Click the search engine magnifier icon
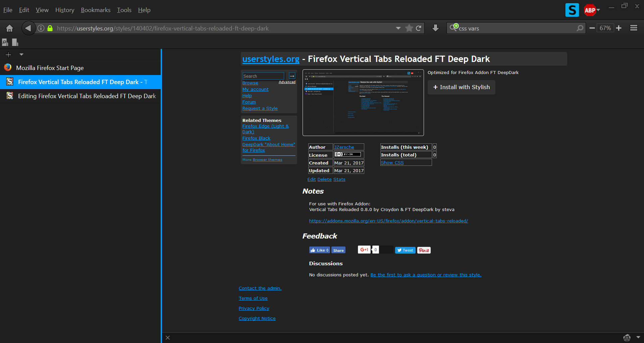The width and height of the screenshot is (644, 343). coord(454,27)
